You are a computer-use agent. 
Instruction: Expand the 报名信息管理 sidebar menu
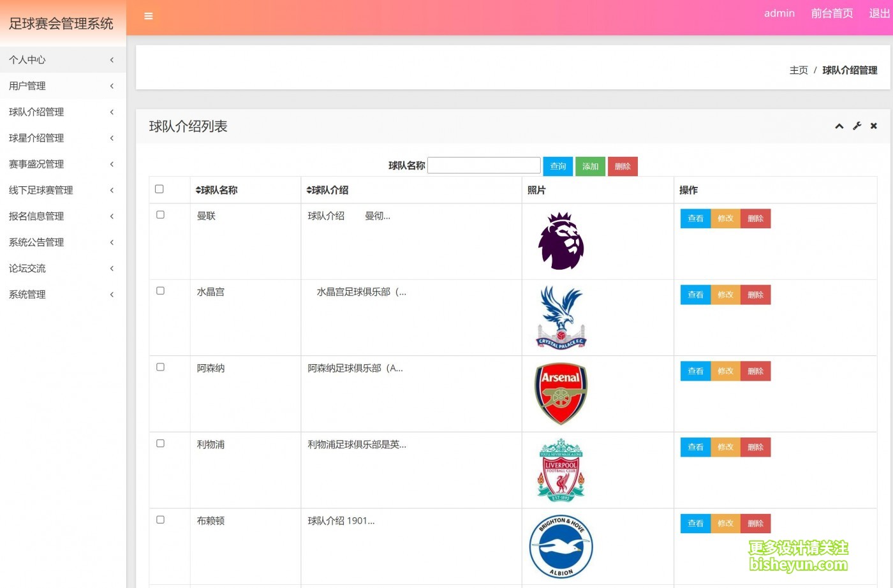coord(63,216)
